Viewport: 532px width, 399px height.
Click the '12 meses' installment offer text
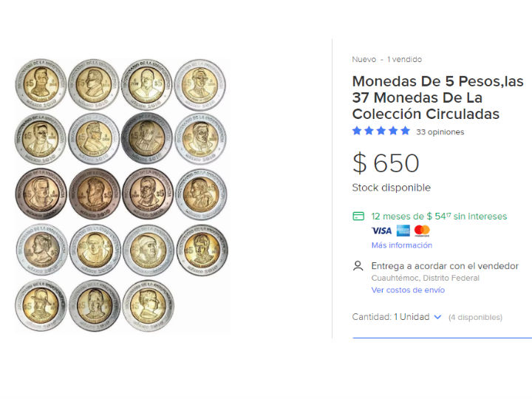coord(439,216)
